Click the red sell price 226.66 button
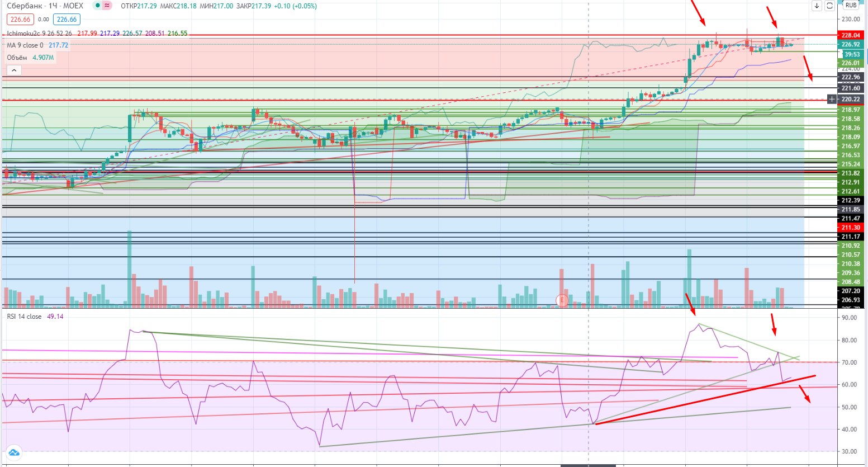The image size is (868, 467). tap(20, 20)
